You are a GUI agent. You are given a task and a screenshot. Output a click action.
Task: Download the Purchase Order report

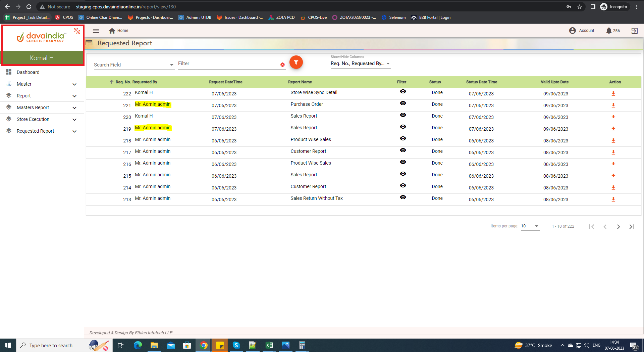click(613, 105)
